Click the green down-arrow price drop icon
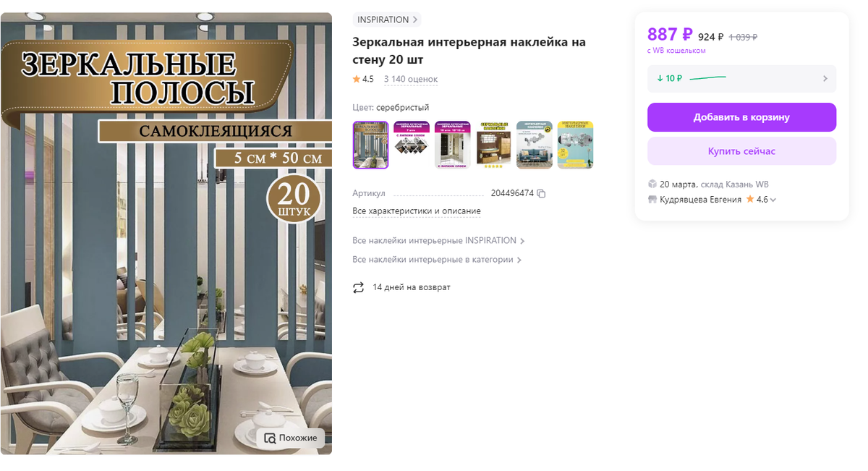This screenshot has height=471, width=868. click(660, 78)
